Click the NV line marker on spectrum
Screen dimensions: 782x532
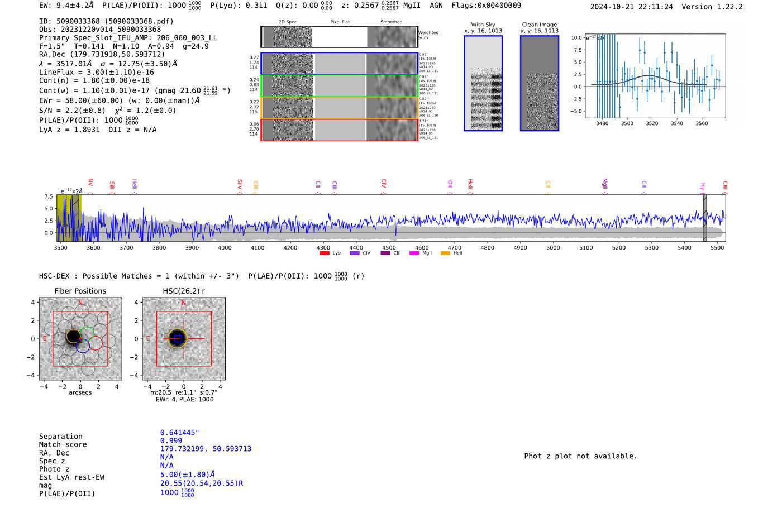(x=90, y=186)
